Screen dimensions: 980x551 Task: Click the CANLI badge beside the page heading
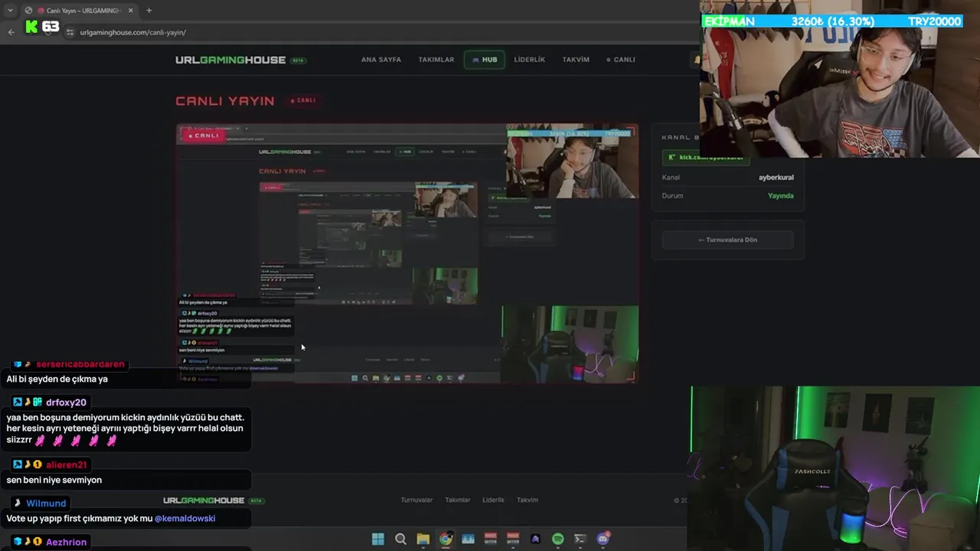coord(303,100)
